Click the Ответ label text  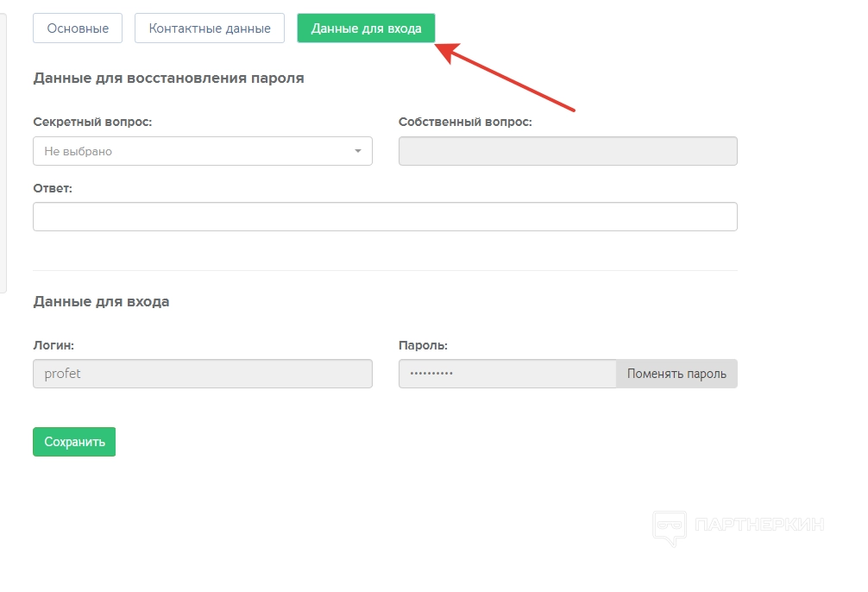[53, 187]
